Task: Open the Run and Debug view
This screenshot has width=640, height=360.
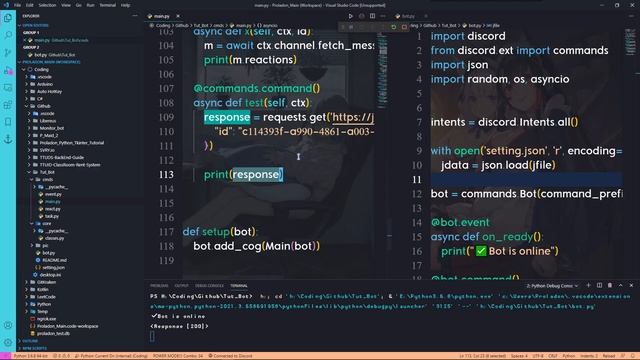Action: tap(8, 70)
